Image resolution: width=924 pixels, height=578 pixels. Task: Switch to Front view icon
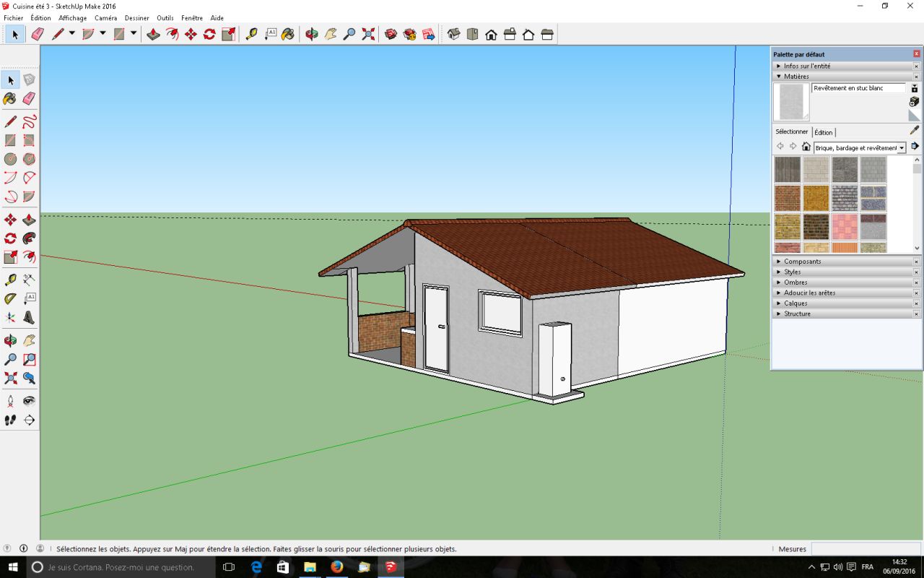coord(491,34)
